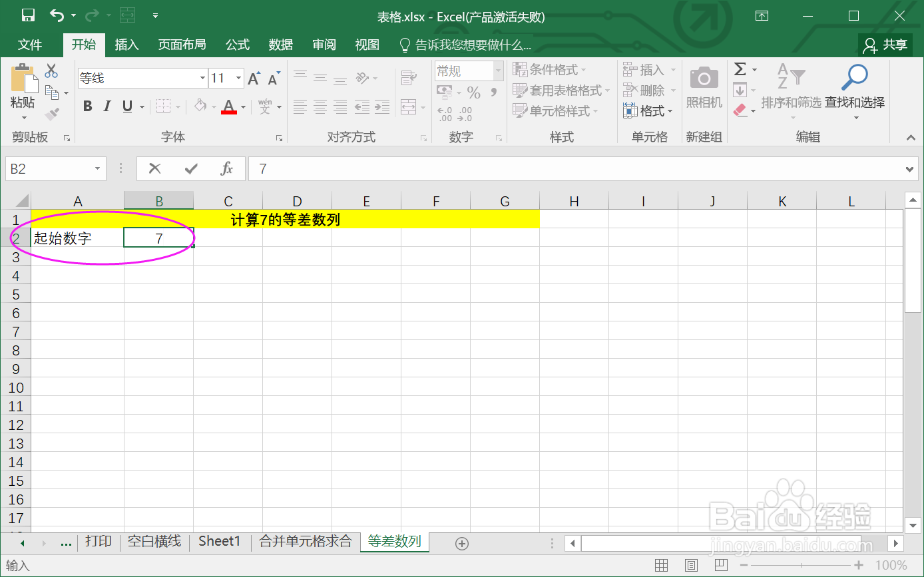Toggle bold formatting
The width and height of the screenshot is (924, 577).
click(87, 105)
